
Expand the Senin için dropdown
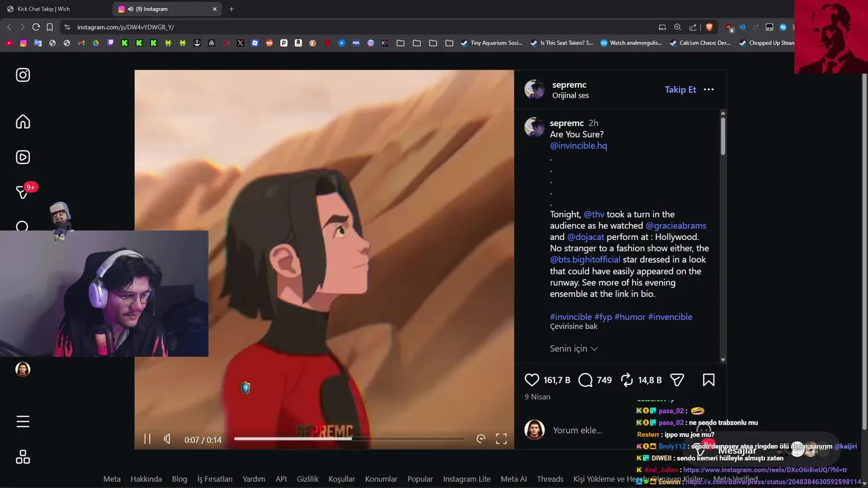pyautogui.click(x=574, y=348)
